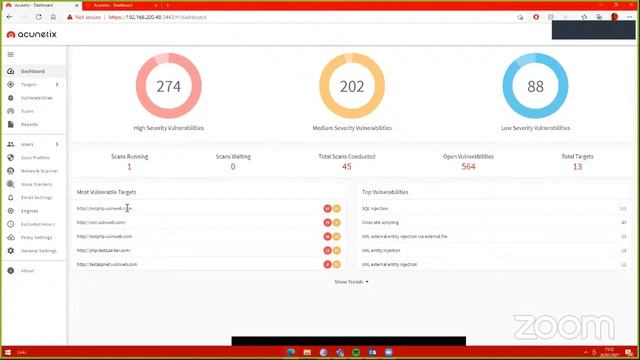The width and height of the screenshot is (640, 360).
Task: Go to the Scans radar icon
Action: (11, 111)
